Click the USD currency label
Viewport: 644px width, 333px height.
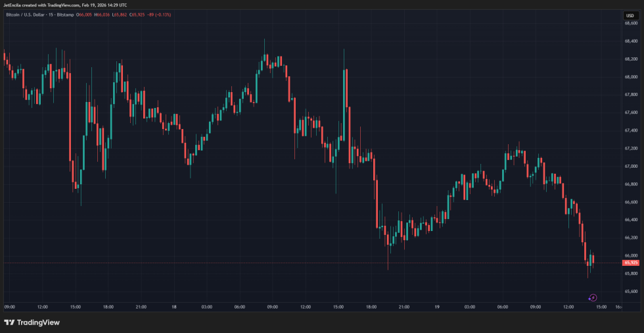pos(629,14)
